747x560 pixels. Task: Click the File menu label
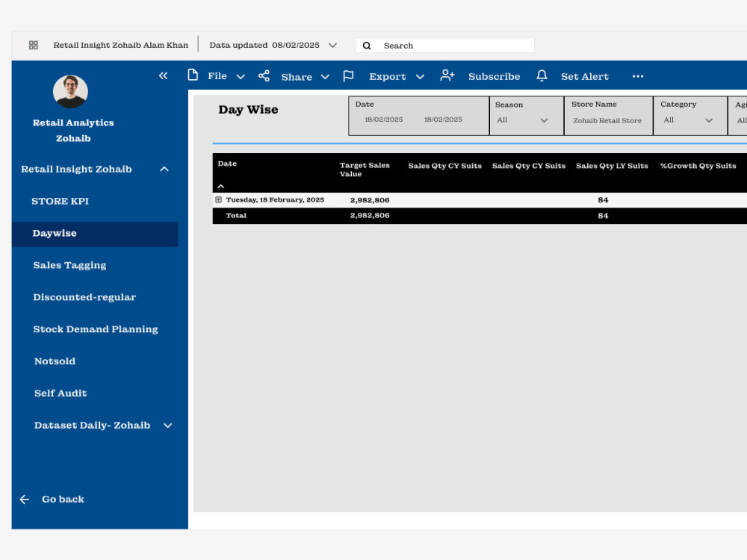tap(217, 76)
